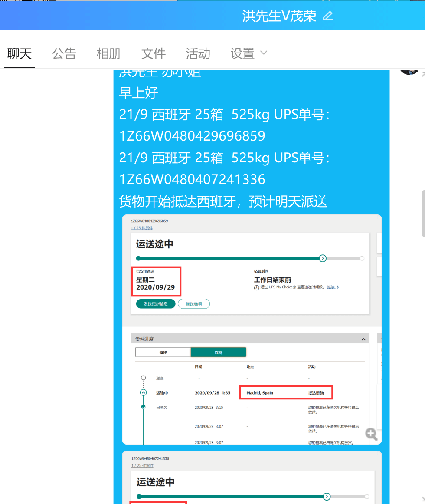Go to the 相册 tab
The height and width of the screenshot is (504, 425).
coord(108,54)
